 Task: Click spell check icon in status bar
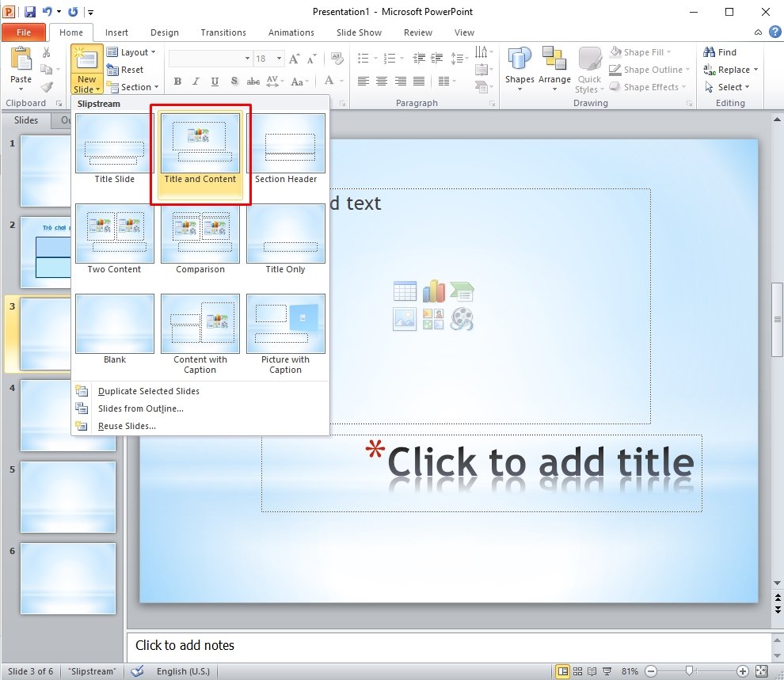(138, 671)
